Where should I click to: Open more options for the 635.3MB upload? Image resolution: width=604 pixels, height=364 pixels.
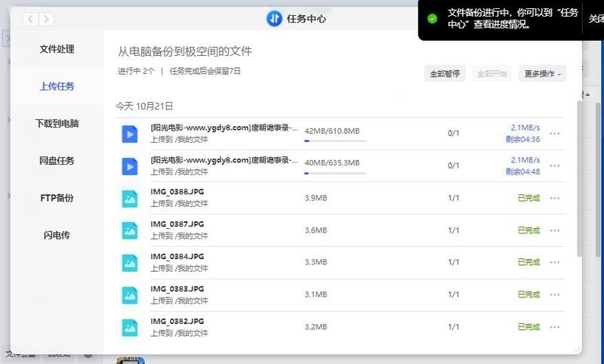coord(555,165)
